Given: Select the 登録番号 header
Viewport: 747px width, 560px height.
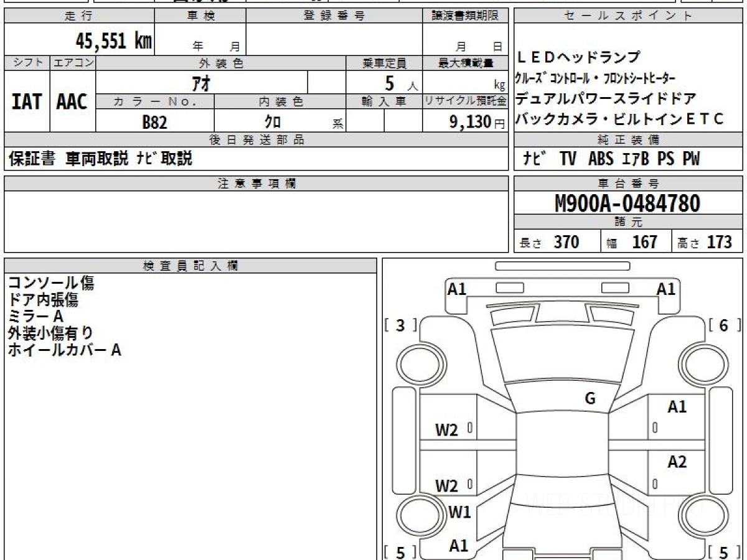Looking at the screenshot, I should pos(334,16).
